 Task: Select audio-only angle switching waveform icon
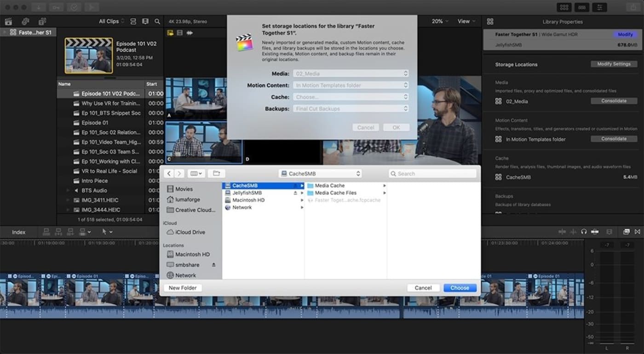click(x=189, y=33)
